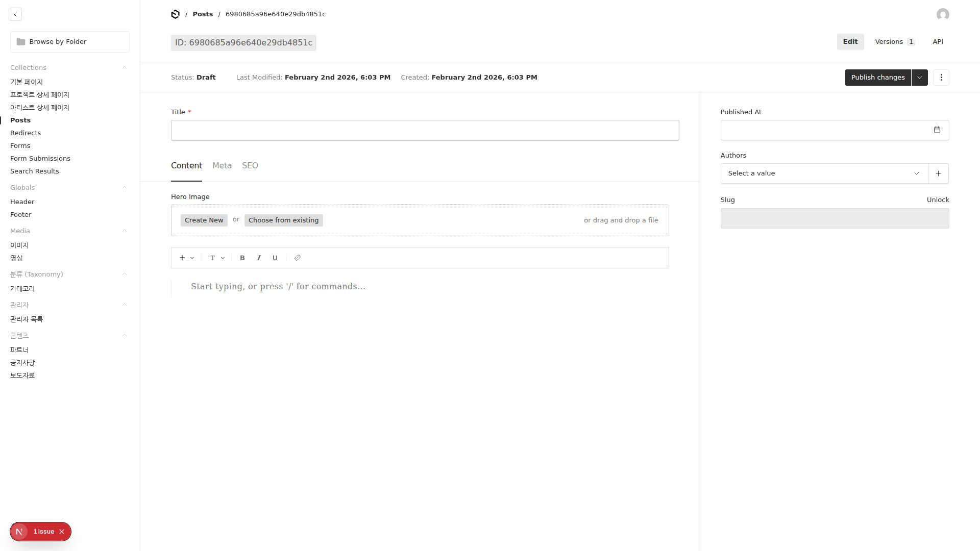Open the Published At calendar picker
Viewport: 980px width, 551px height.
937,130
